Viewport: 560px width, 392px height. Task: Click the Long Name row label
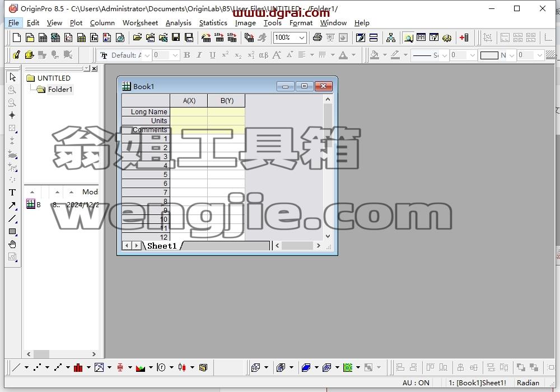[x=146, y=112]
